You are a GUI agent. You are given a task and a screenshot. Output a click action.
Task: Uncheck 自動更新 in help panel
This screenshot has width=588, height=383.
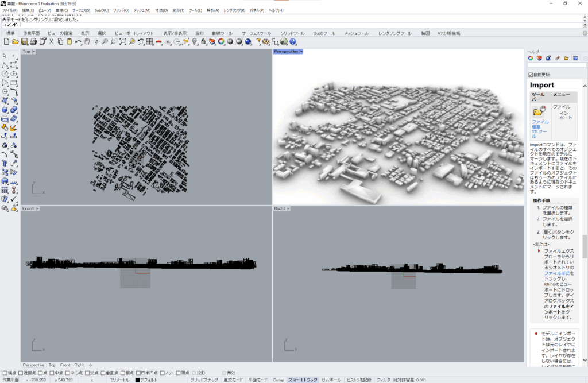531,75
